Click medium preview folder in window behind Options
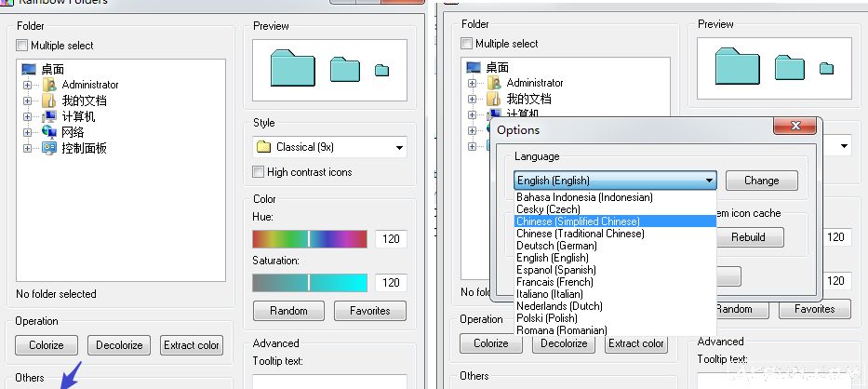868x389 pixels. [790, 67]
